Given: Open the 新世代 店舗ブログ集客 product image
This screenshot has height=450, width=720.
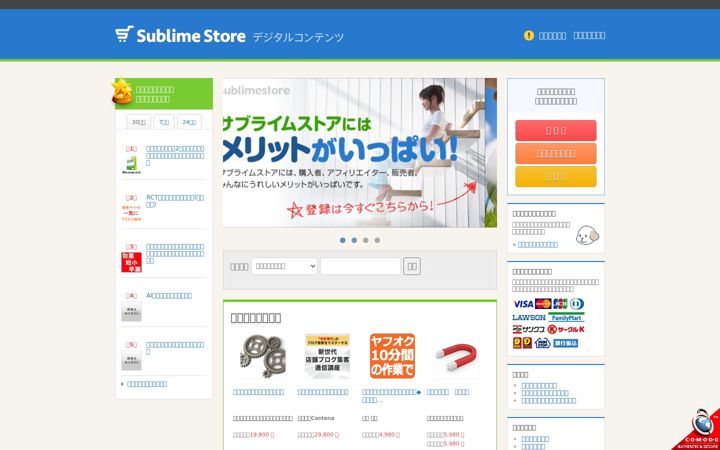Looking at the screenshot, I should point(327,356).
